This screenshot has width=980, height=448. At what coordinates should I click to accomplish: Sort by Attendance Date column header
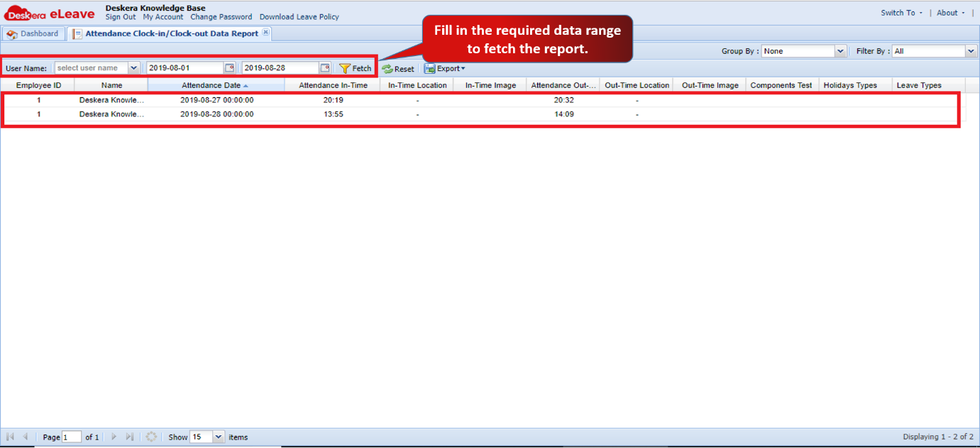coord(216,85)
